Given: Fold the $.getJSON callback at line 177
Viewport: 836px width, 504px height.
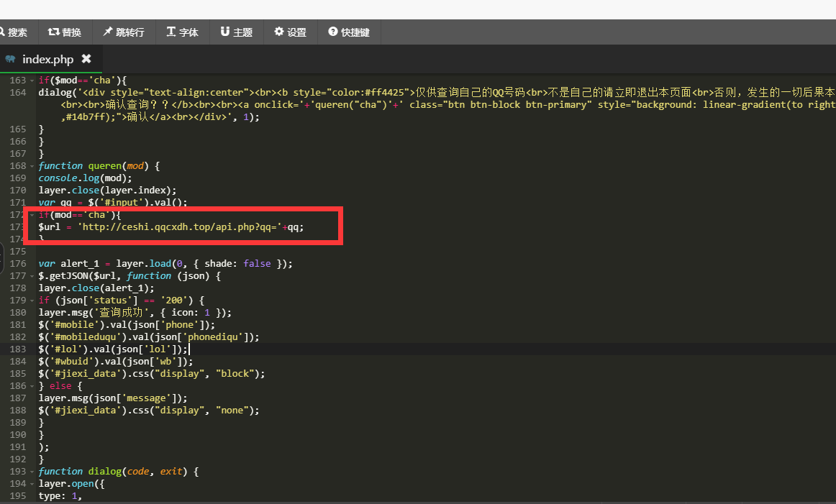Looking at the screenshot, I should point(32,276).
